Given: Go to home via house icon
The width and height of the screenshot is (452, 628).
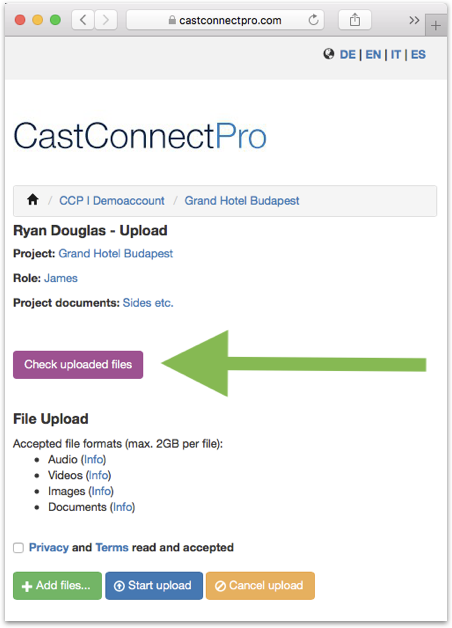Looking at the screenshot, I should 33,199.
